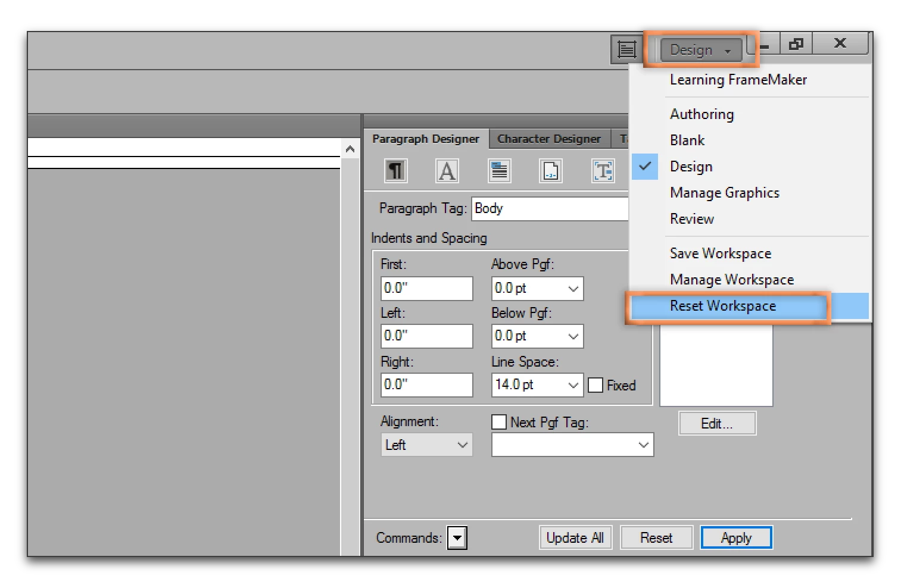Select Learning FrameMaker workspace

click(738, 80)
